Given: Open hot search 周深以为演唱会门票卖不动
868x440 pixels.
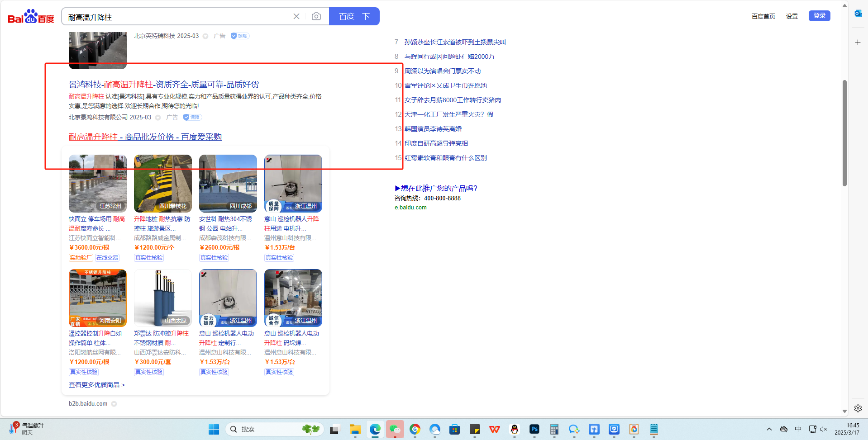Looking at the screenshot, I should tap(443, 71).
